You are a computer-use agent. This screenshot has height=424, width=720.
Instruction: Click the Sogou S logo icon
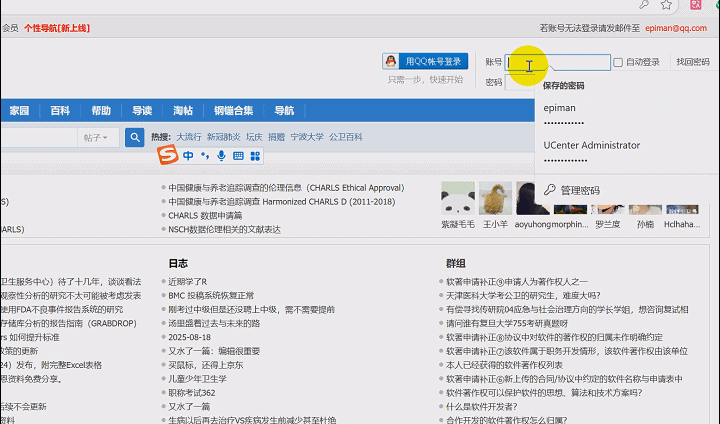pos(169,155)
